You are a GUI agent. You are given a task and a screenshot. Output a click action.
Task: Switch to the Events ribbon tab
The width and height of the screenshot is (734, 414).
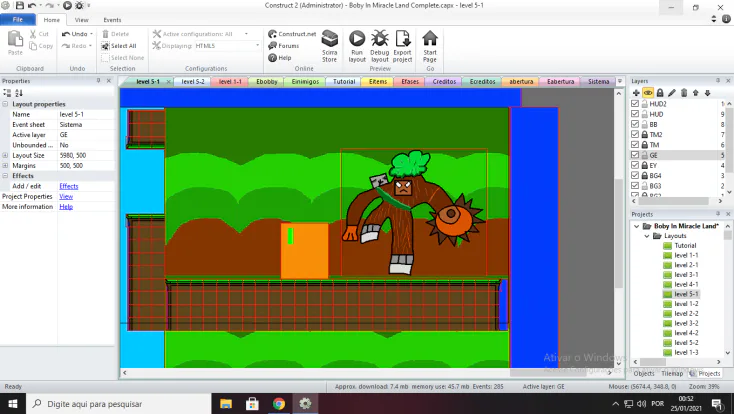112,20
